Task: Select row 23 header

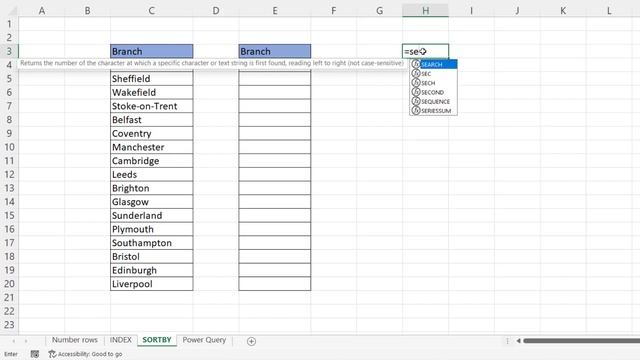Action: pos(9,325)
